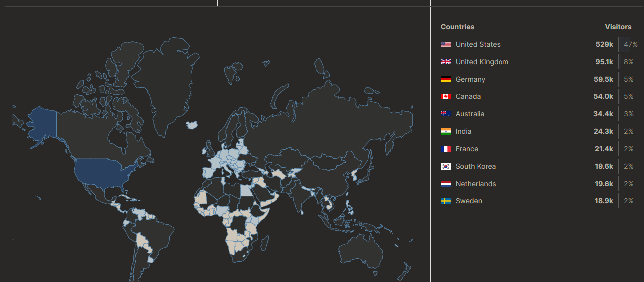Image resolution: width=644 pixels, height=282 pixels.
Task: Select Madagascar on the world map
Action: point(266,244)
